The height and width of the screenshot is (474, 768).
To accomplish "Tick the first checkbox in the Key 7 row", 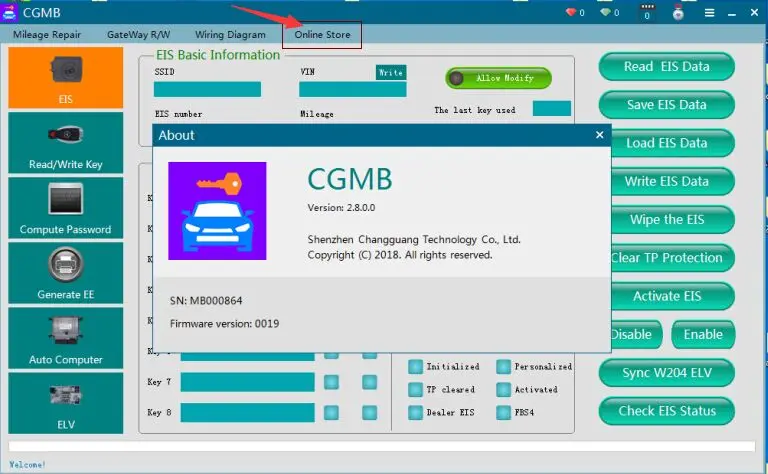I will (332, 382).
